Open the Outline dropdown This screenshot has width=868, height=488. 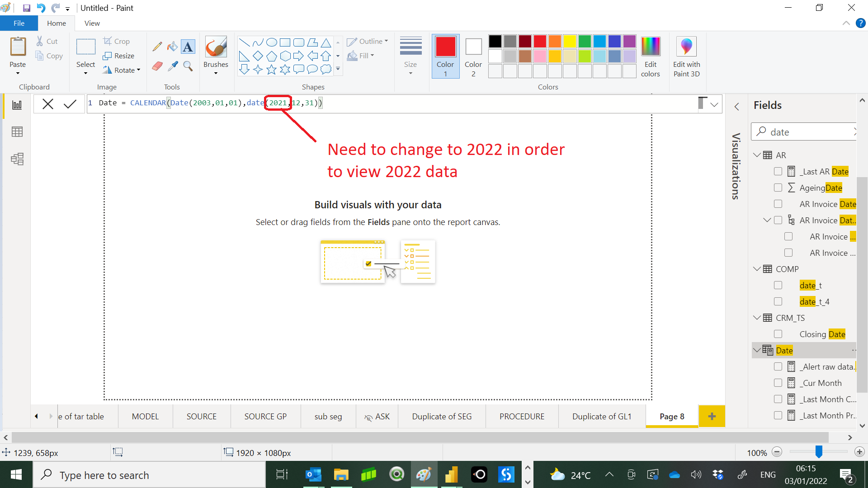click(x=368, y=41)
